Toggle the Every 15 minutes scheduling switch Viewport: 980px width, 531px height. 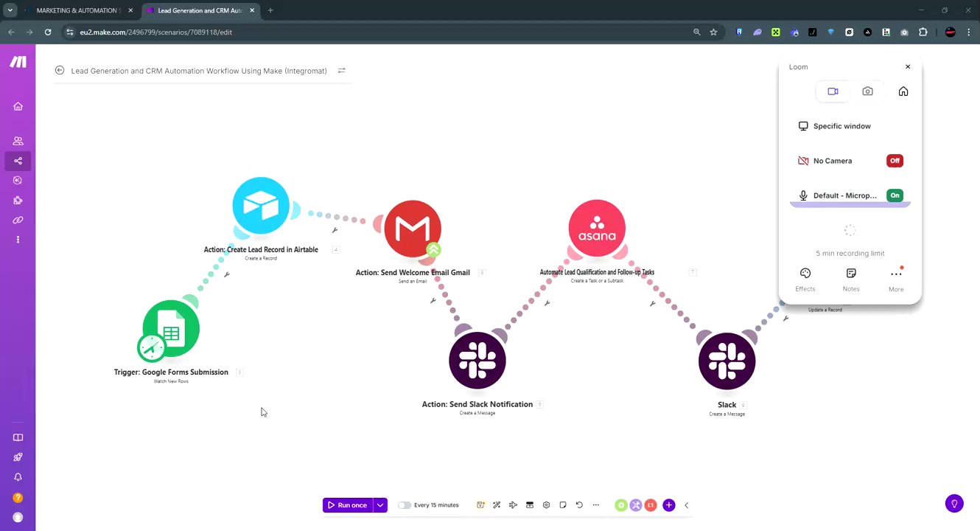(x=405, y=505)
